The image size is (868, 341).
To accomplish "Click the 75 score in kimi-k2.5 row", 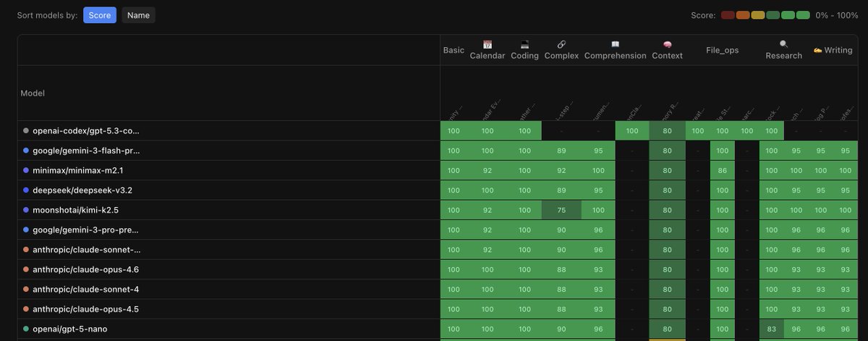I will 561,210.
